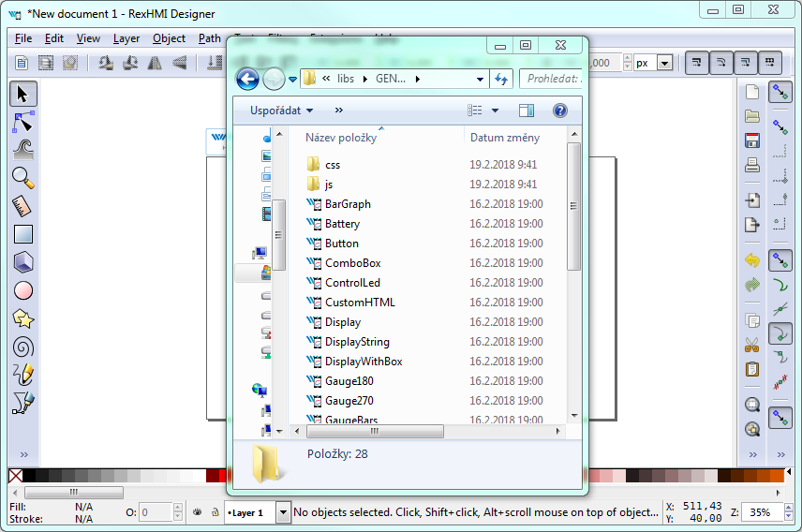Select the Spiral tool
This screenshot has height=532, width=802.
pos(23,347)
